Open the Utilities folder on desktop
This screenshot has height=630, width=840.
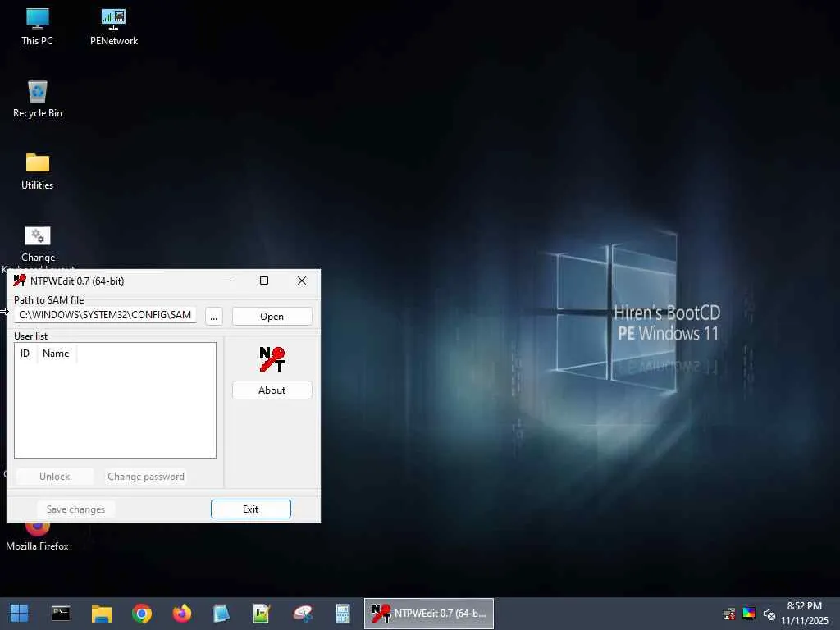(38, 171)
